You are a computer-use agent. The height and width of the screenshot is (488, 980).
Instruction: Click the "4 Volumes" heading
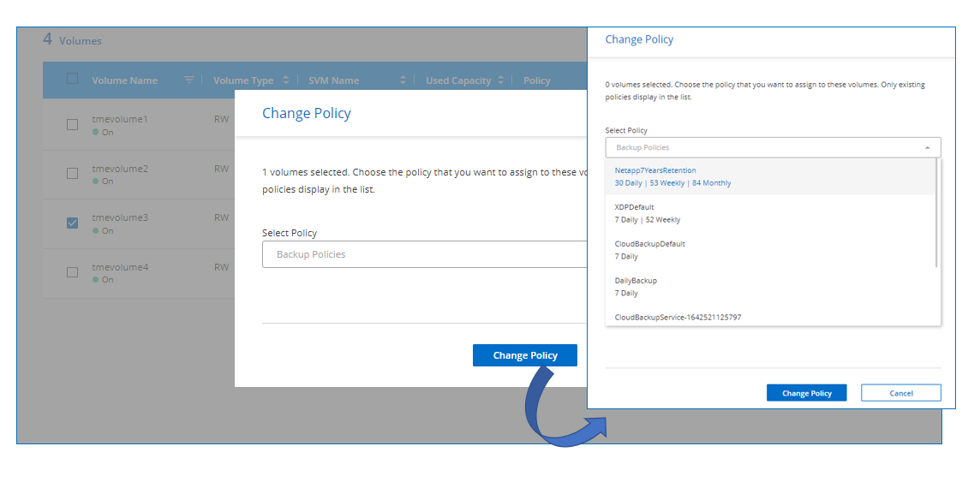tap(72, 40)
